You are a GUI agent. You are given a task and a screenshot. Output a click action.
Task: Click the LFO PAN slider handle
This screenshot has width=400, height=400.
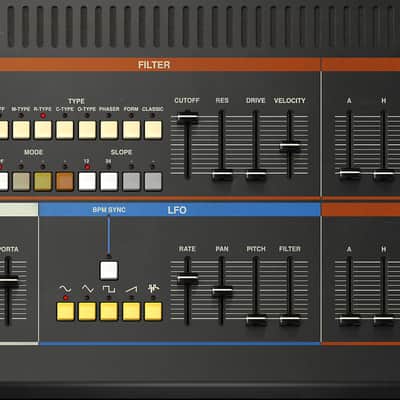pos(222,291)
